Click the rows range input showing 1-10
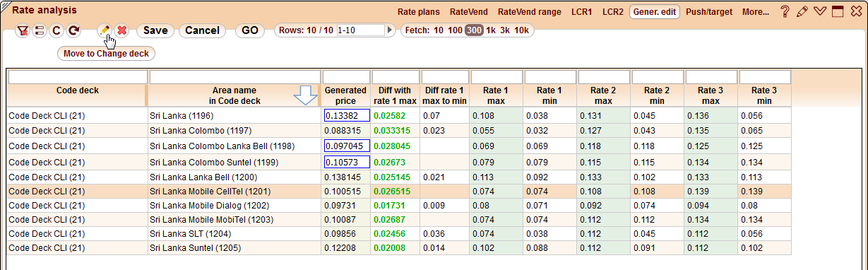The image size is (868, 270). click(x=362, y=30)
